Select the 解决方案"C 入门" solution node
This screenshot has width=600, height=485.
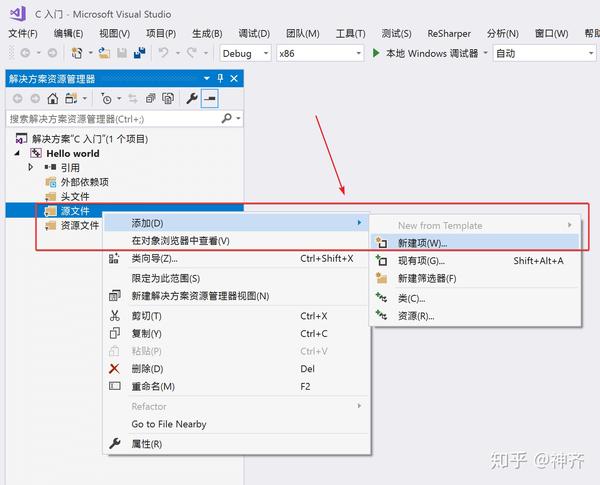[x=90, y=139]
